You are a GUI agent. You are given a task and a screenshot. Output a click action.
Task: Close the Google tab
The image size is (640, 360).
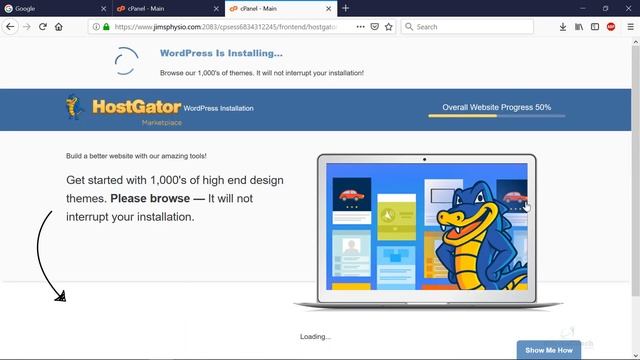tap(103, 9)
